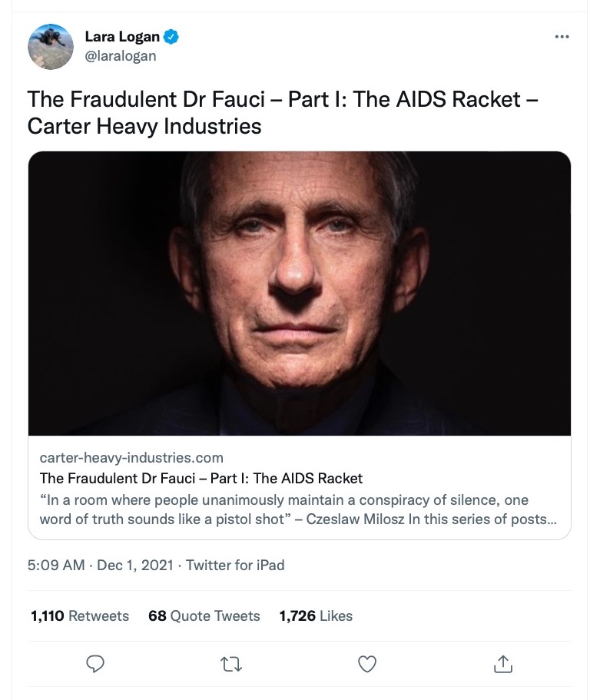Click the reply speech bubble icon

pyautogui.click(x=95, y=663)
